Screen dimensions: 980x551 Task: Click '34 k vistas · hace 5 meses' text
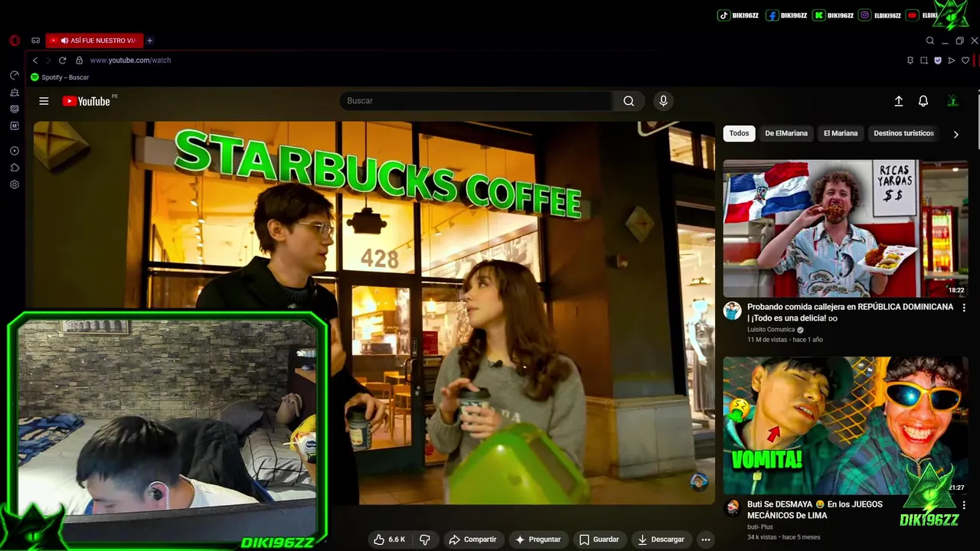[x=783, y=537]
